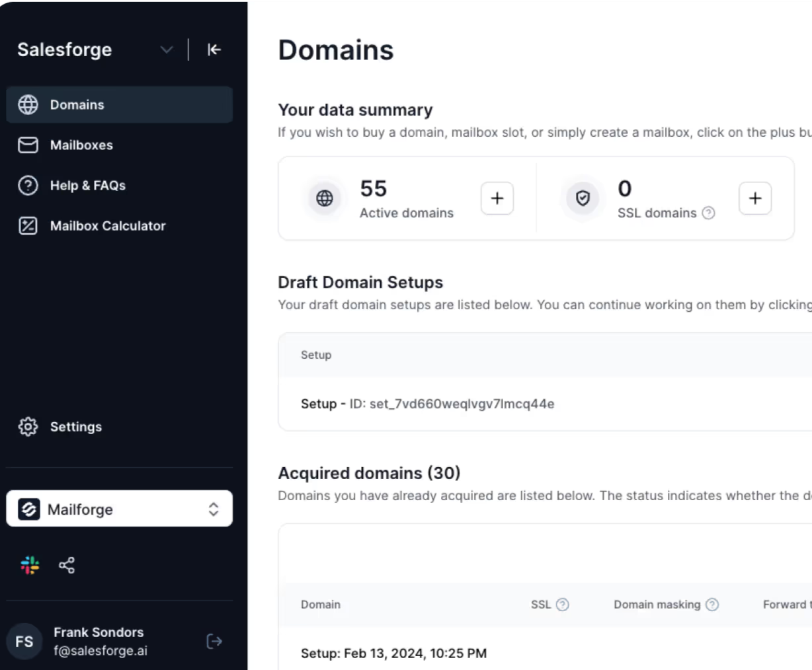The width and height of the screenshot is (812, 670).
Task: Click the question mark icon beside Help & FAQs
Action: [28, 186]
